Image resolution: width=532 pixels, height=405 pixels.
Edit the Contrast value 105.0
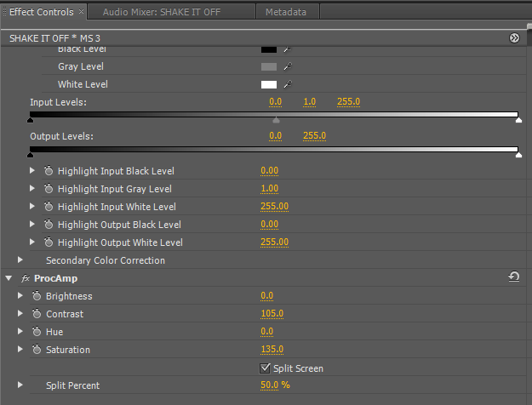(272, 313)
